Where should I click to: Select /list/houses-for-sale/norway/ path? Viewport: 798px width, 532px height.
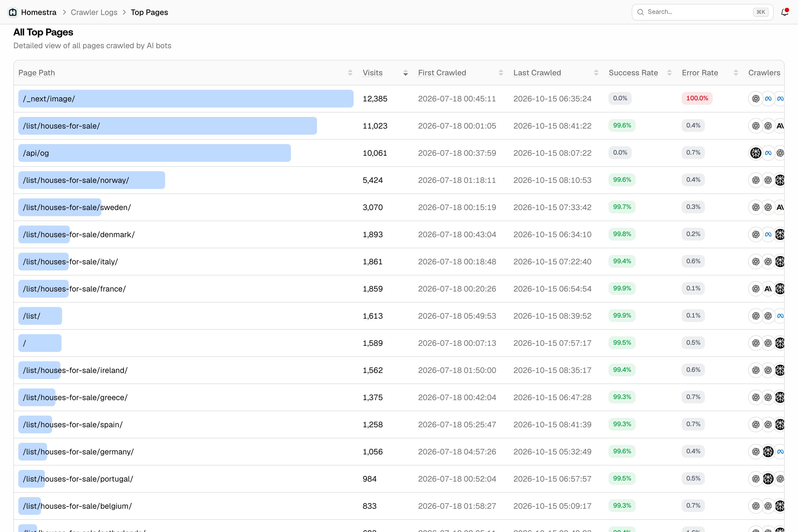[x=76, y=180]
